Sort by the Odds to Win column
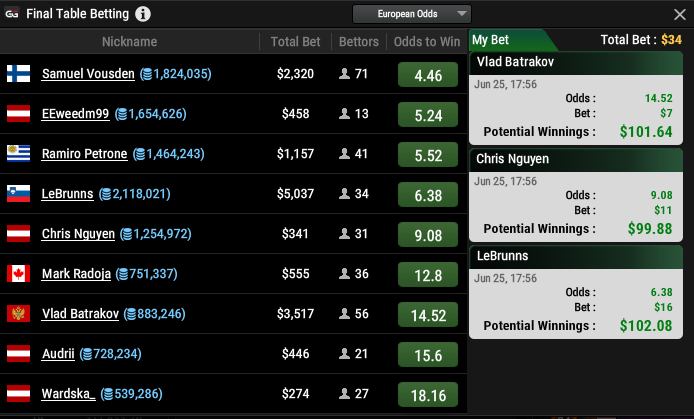 (428, 42)
